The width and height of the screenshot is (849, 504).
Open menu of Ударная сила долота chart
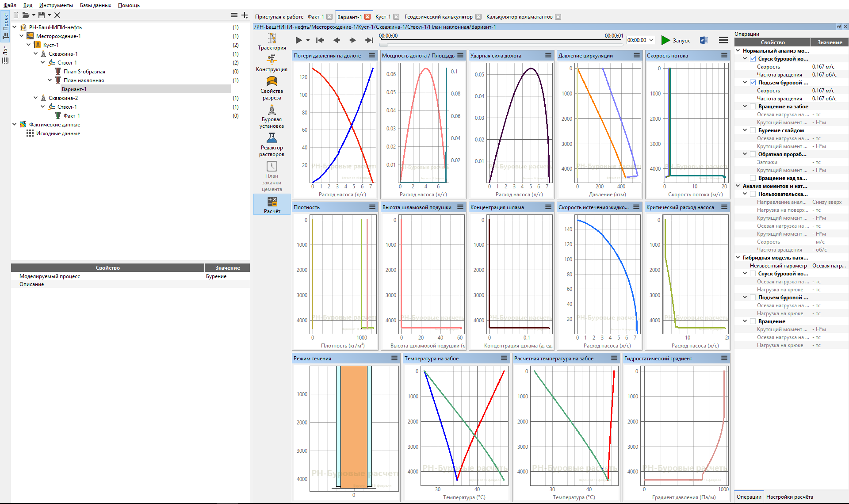tap(548, 55)
